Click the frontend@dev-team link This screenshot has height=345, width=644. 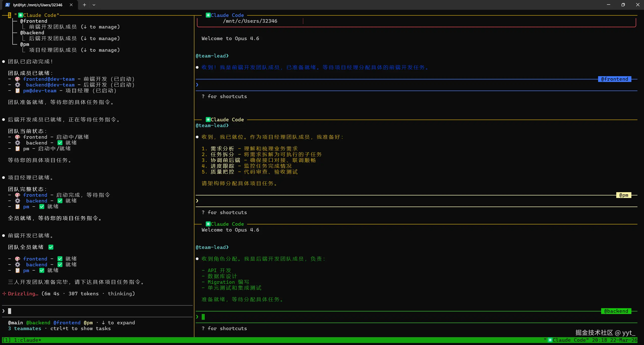tap(49, 79)
